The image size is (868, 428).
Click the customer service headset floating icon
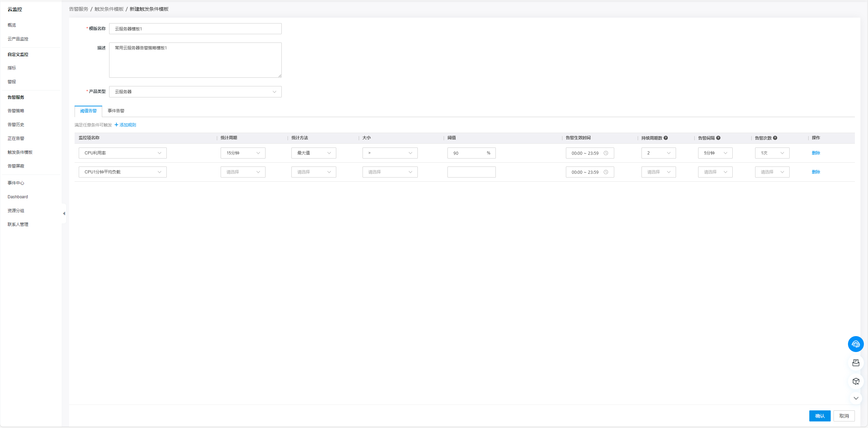tap(856, 344)
